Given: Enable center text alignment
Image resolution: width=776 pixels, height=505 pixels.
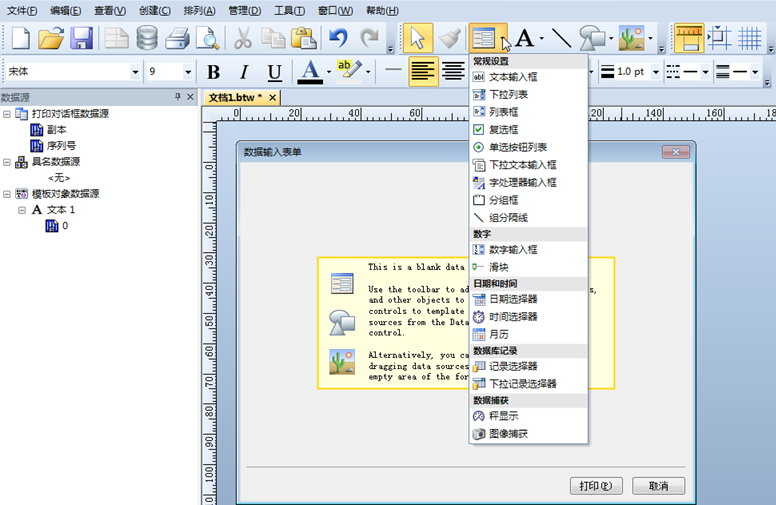Looking at the screenshot, I should tap(453, 72).
